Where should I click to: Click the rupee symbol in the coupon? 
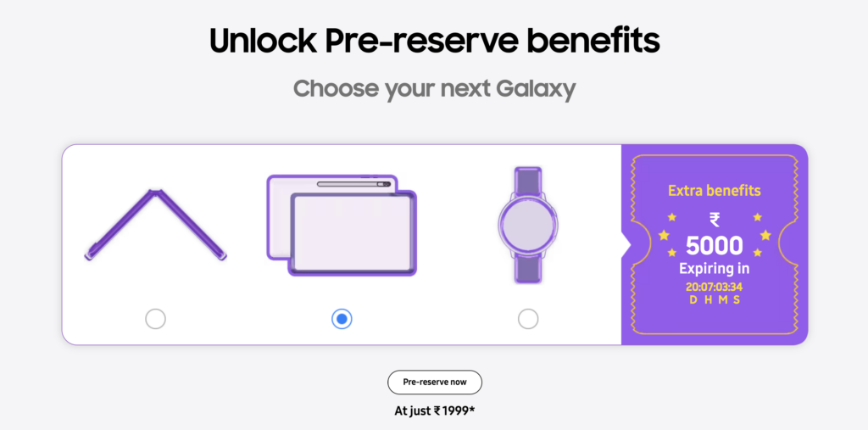coord(715,221)
